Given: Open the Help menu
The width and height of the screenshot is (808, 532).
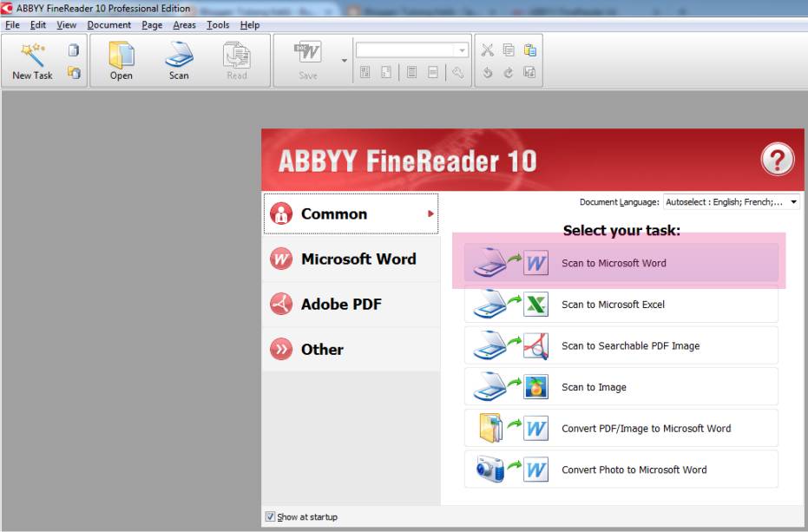Looking at the screenshot, I should 249,25.
